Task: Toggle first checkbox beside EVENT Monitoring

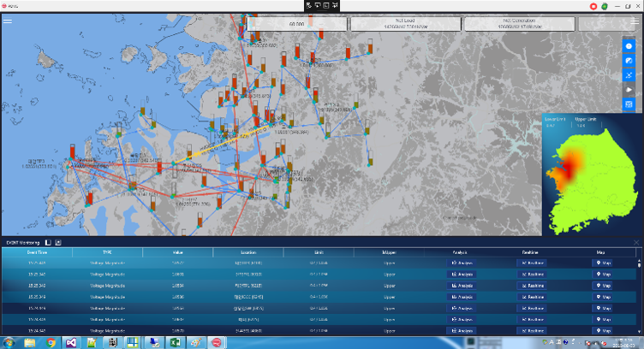Action: click(x=50, y=243)
